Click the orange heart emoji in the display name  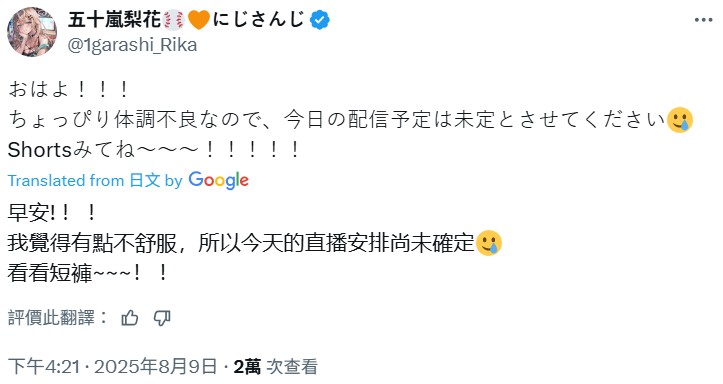point(199,20)
